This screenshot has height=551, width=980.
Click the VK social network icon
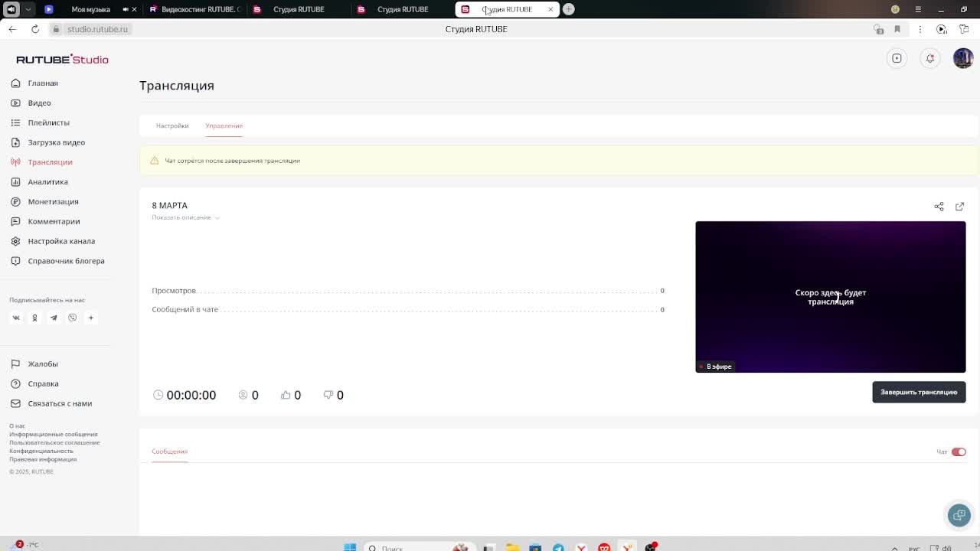tap(16, 318)
